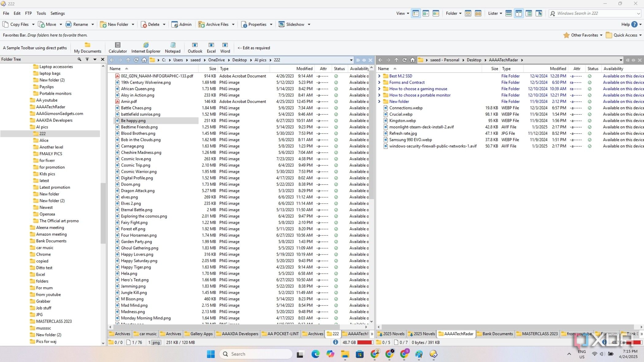Expand the Best M.2 SSD folder row
644x362 pixels.
[379, 76]
